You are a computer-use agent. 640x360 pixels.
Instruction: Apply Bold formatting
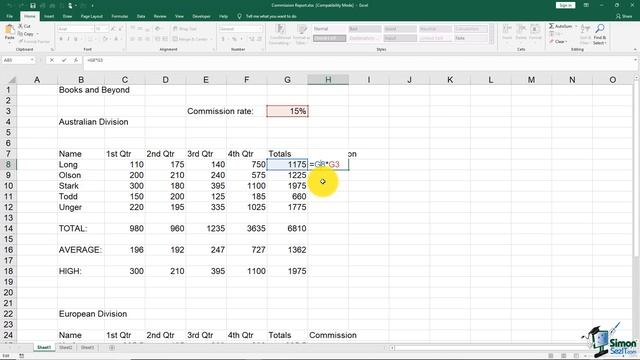pos(61,39)
